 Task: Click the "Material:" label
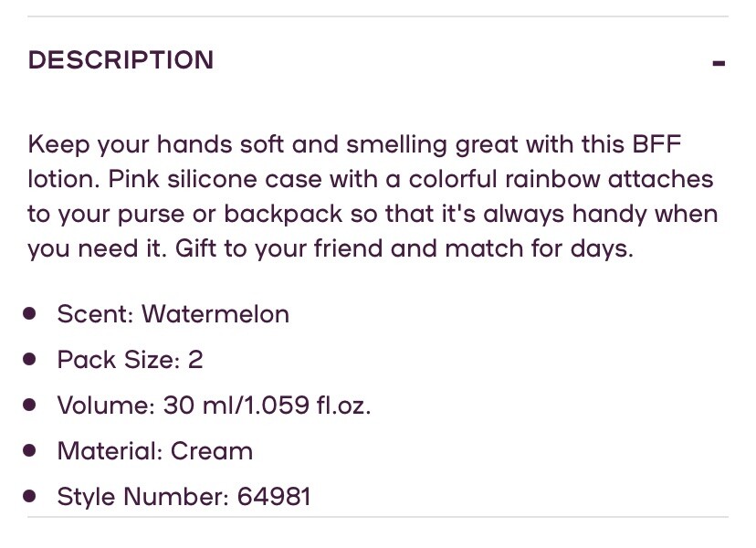click(110, 451)
